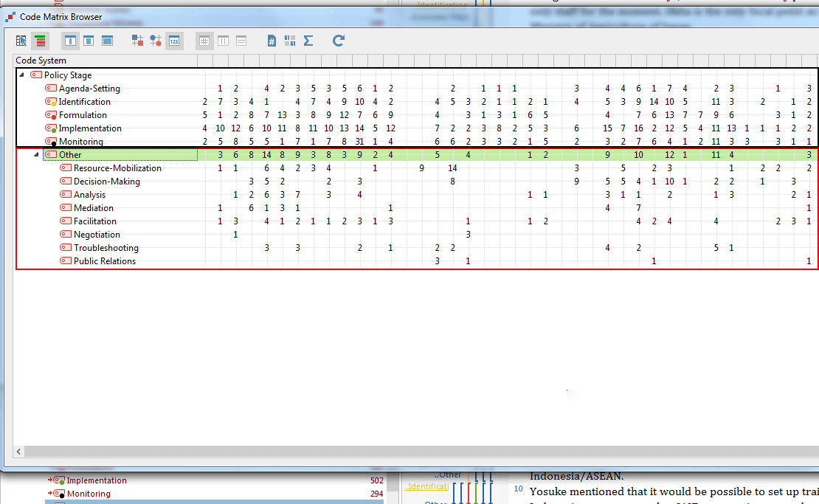Select the Analysis subcode

tap(89, 195)
